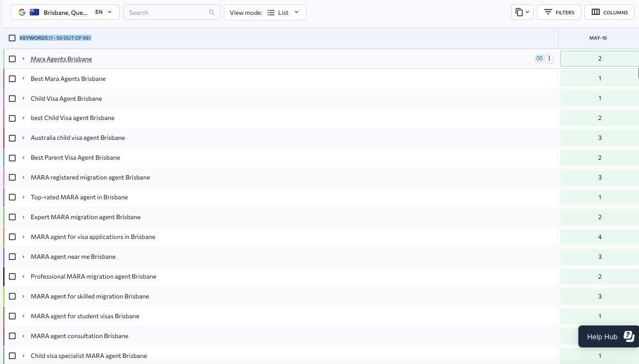Expand the Best Parent Visa Agent Brisbane row

(23, 157)
